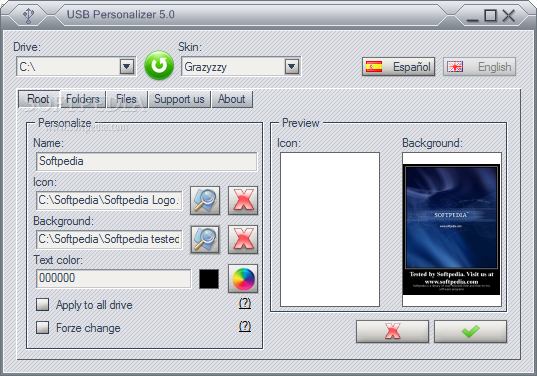This screenshot has width=537, height=376.
Task: Click the background preview thumbnail
Action: point(452,229)
